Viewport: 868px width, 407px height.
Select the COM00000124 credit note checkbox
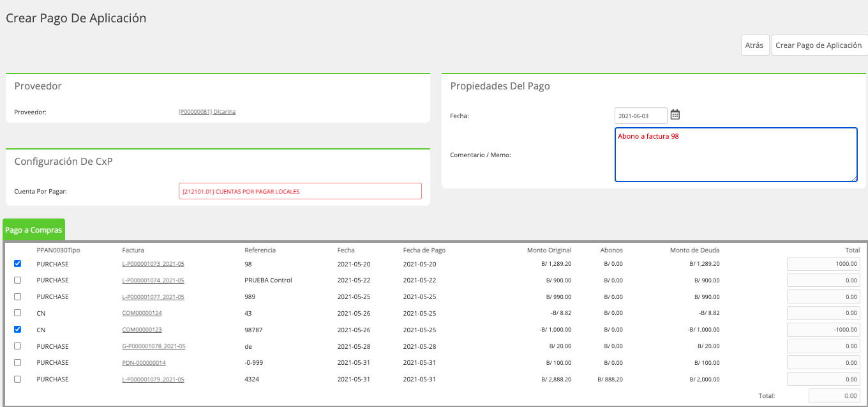(18, 313)
